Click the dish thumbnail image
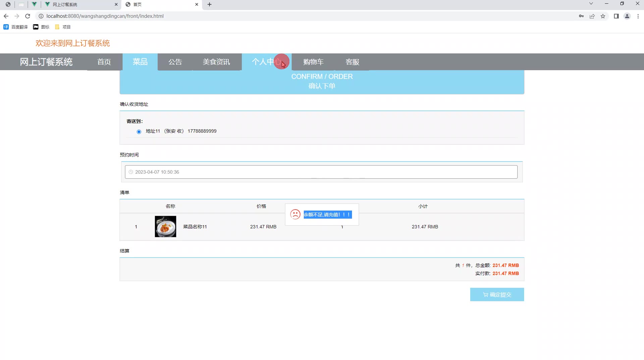The width and height of the screenshot is (644, 360). 165,227
